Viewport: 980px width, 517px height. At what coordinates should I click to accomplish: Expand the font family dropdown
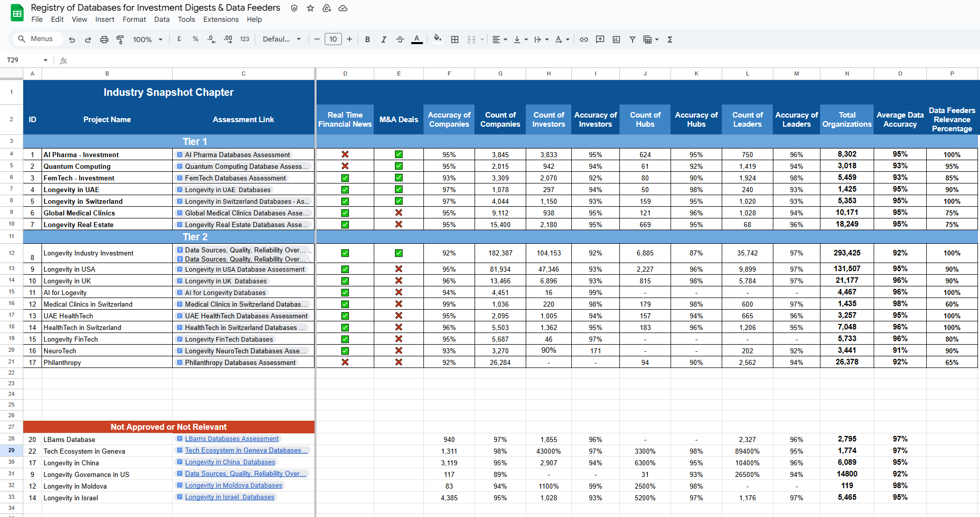point(282,40)
